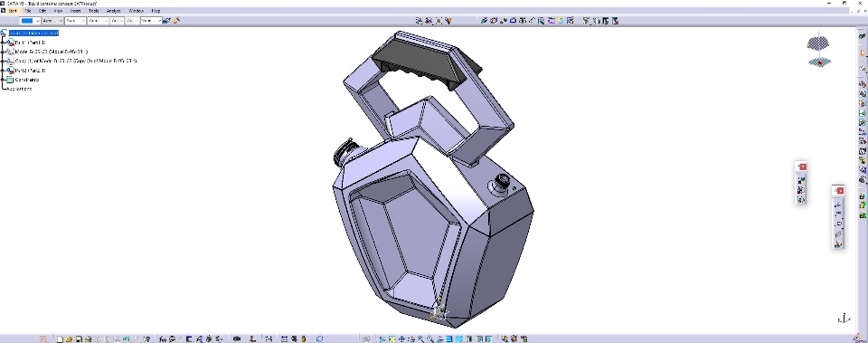Screen dimensions: 868x343
Task: Expand the Part2 (Part2.1) tree node
Action: point(3,71)
